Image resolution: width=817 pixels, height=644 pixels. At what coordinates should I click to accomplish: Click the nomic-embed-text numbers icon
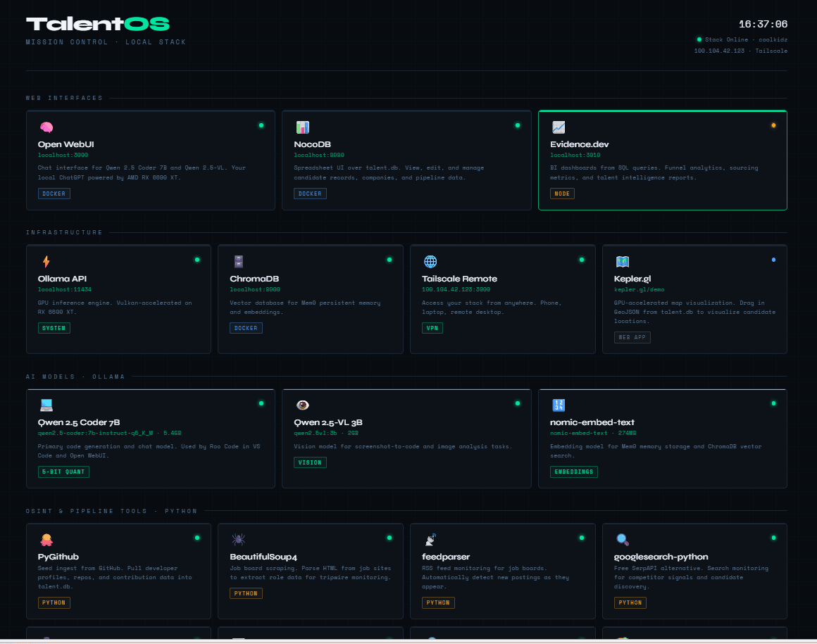tap(559, 405)
